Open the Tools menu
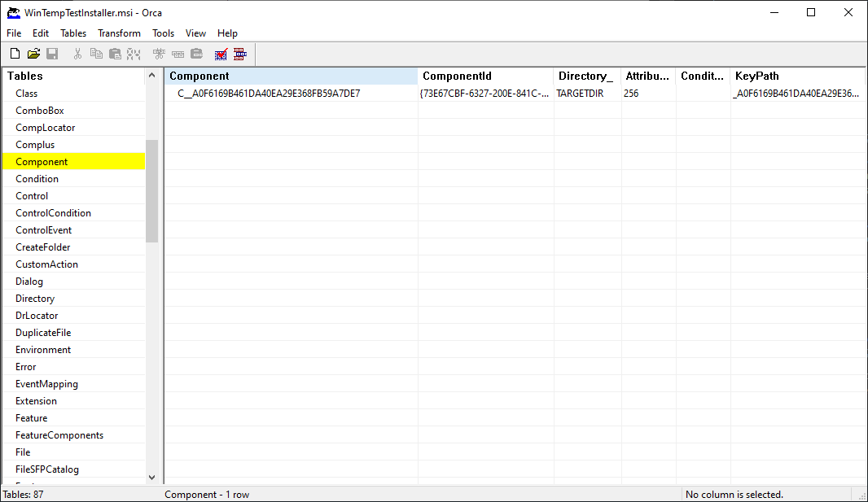This screenshot has height=502, width=868. tap(164, 33)
